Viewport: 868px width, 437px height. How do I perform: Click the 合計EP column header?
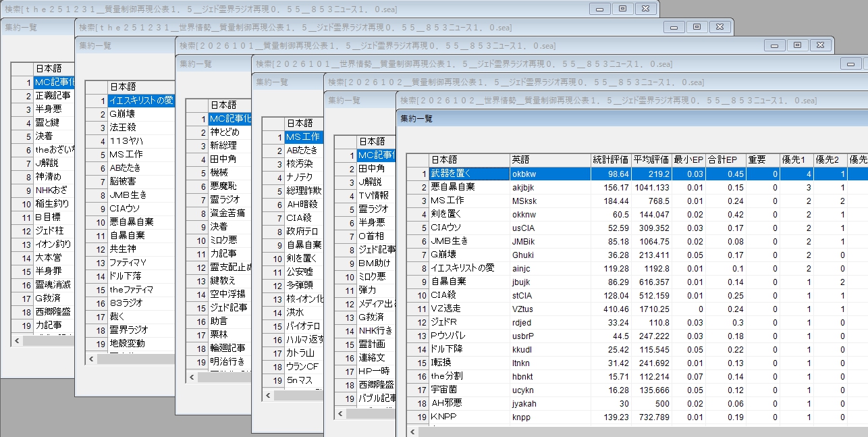[x=722, y=160]
